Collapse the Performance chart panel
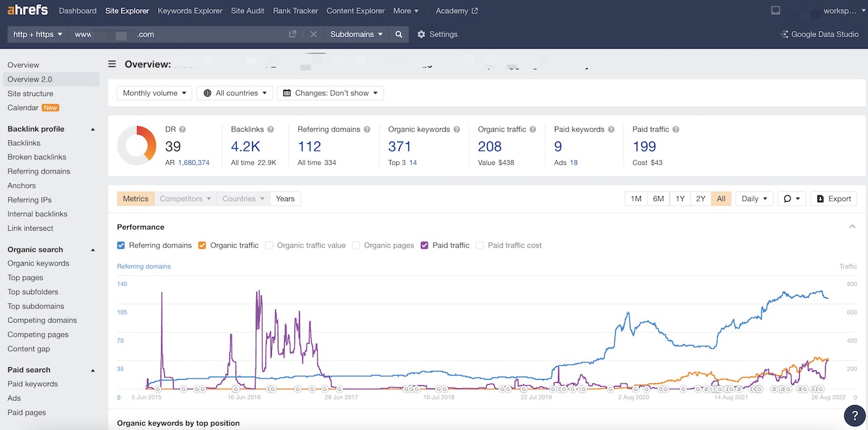Screen dimensions: 868x430 coord(852,227)
